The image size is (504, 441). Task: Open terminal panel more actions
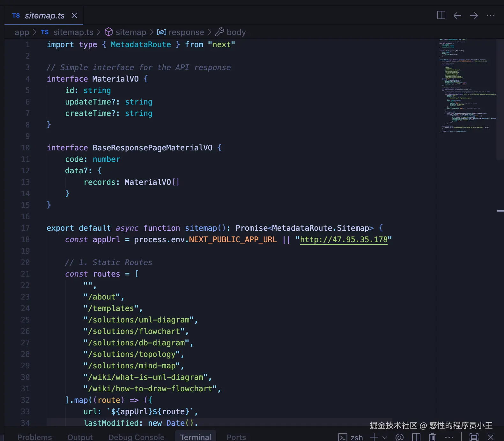[449, 437]
